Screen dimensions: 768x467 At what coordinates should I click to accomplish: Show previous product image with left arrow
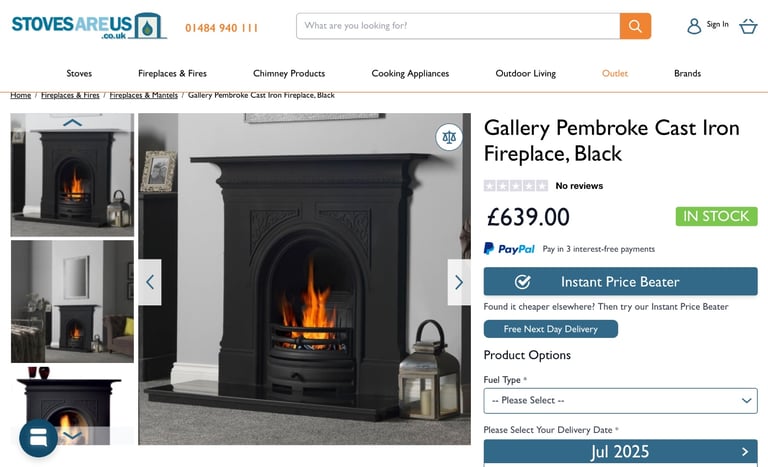(x=150, y=282)
